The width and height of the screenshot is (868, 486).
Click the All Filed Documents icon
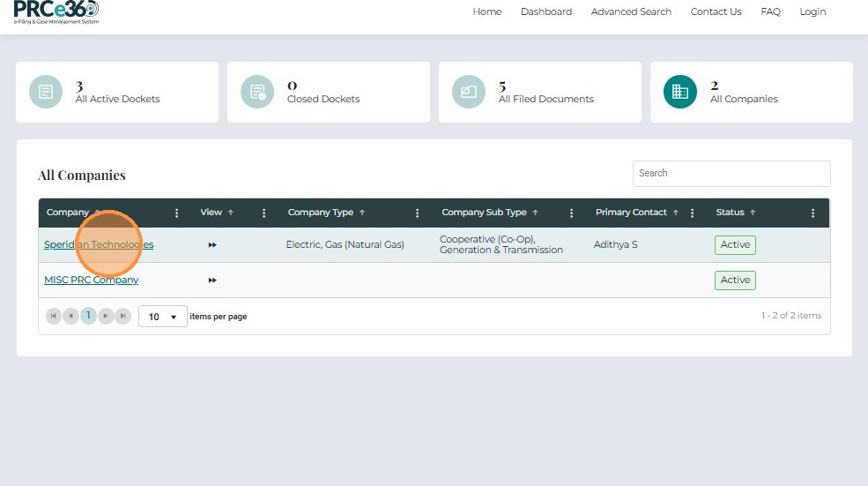[469, 92]
